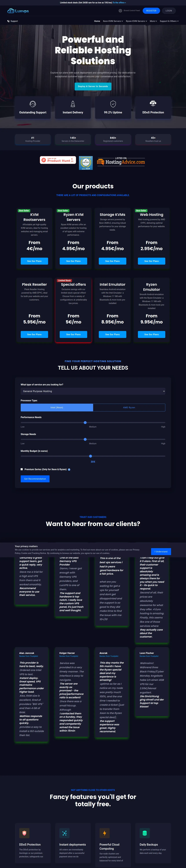
Task: Click Deploy A Server In Seconds button
Action: click(x=93, y=86)
